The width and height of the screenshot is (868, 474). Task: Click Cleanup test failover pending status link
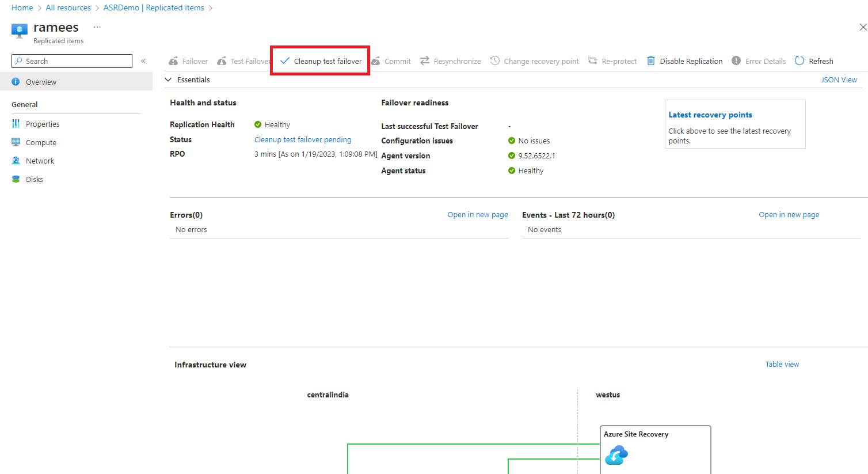click(303, 139)
